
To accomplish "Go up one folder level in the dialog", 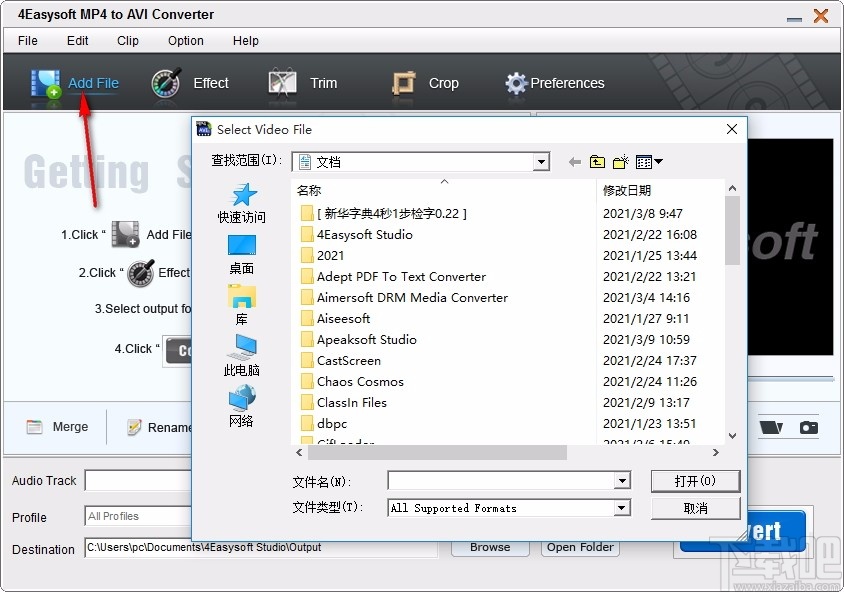I will 597,161.
